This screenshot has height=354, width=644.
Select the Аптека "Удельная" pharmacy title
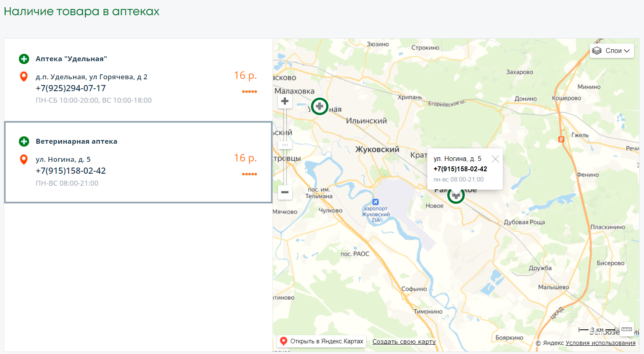(x=71, y=59)
